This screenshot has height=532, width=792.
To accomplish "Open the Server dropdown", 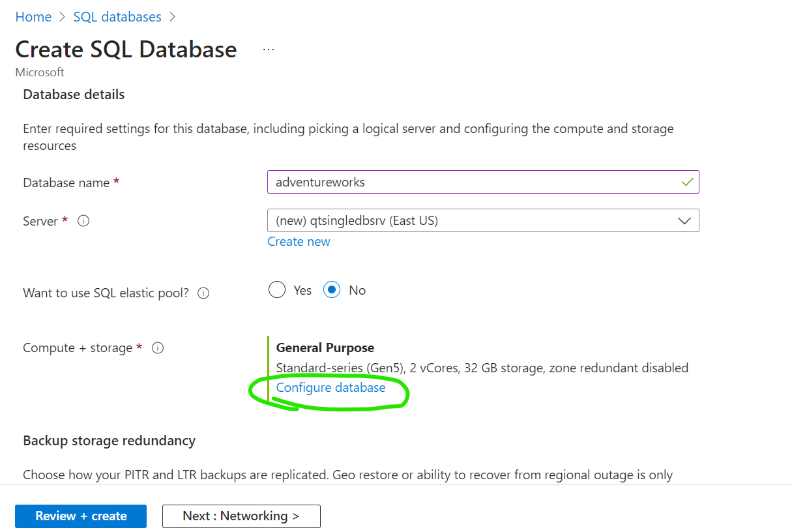I will tap(483, 220).
